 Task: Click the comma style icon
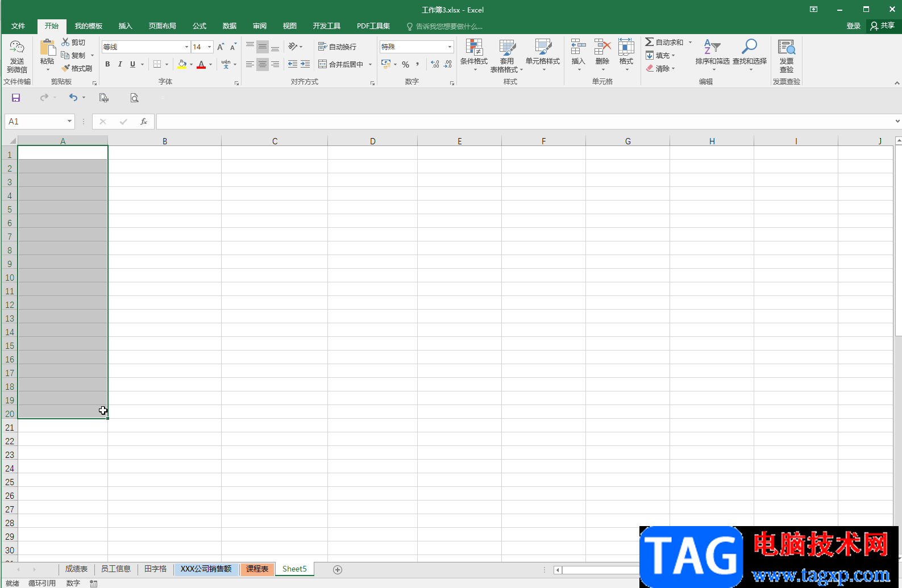click(418, 64)
